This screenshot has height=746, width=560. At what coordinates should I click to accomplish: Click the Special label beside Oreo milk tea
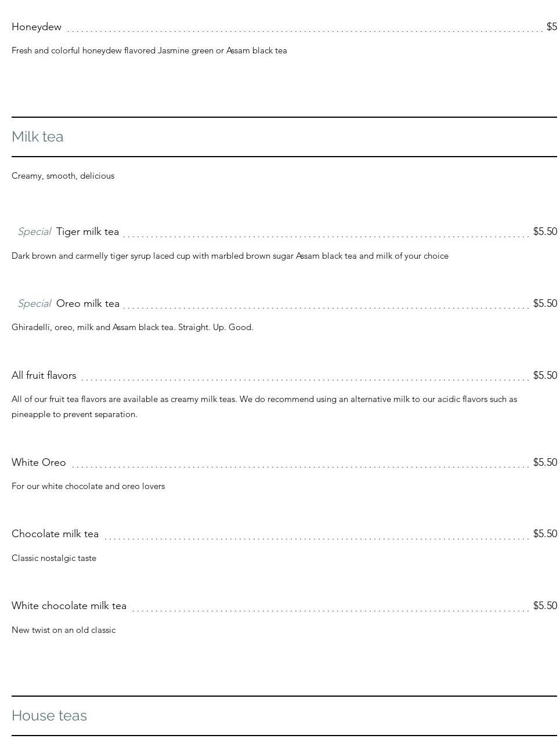[34, 303]
